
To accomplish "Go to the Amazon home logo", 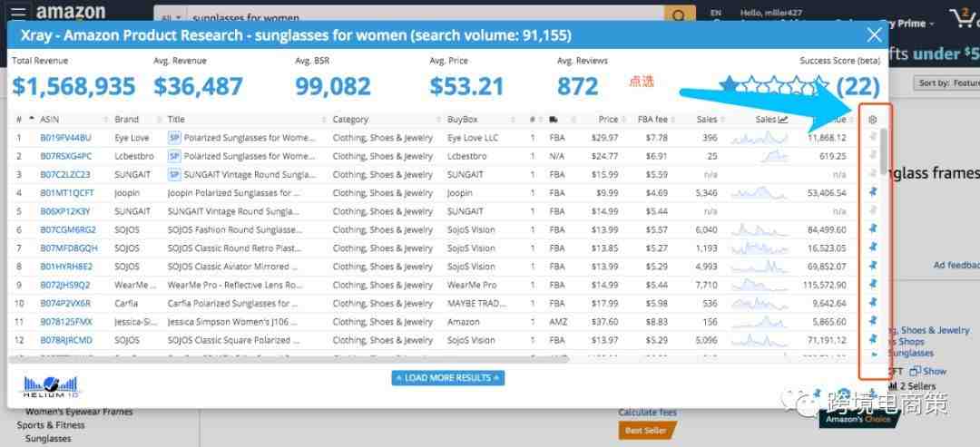I will (71, 13).
